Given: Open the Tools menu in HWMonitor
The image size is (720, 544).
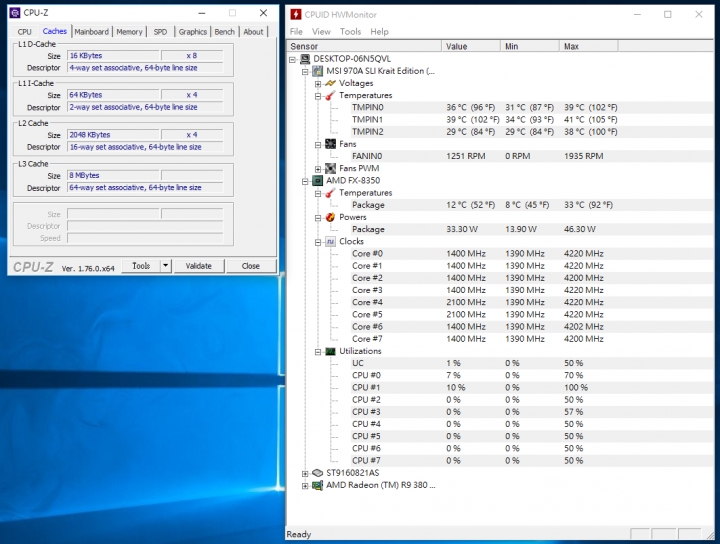Looking at the screenshot, I should tap(350, 32).
